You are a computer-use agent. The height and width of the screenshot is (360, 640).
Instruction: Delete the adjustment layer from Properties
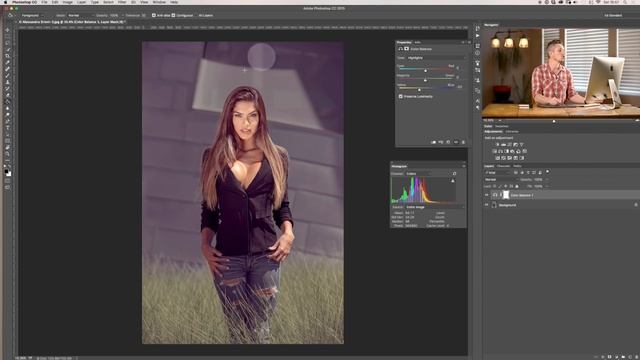(463, 142)
